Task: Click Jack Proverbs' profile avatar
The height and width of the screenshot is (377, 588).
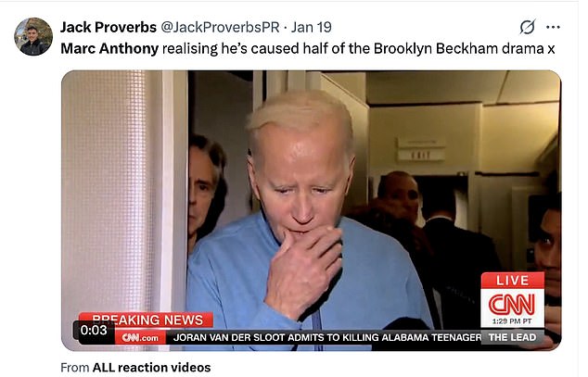Action: [x=33, y=37]
